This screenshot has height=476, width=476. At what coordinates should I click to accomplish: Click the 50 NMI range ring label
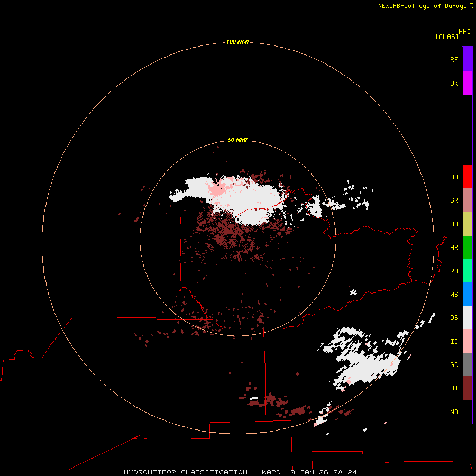point(237,140)
